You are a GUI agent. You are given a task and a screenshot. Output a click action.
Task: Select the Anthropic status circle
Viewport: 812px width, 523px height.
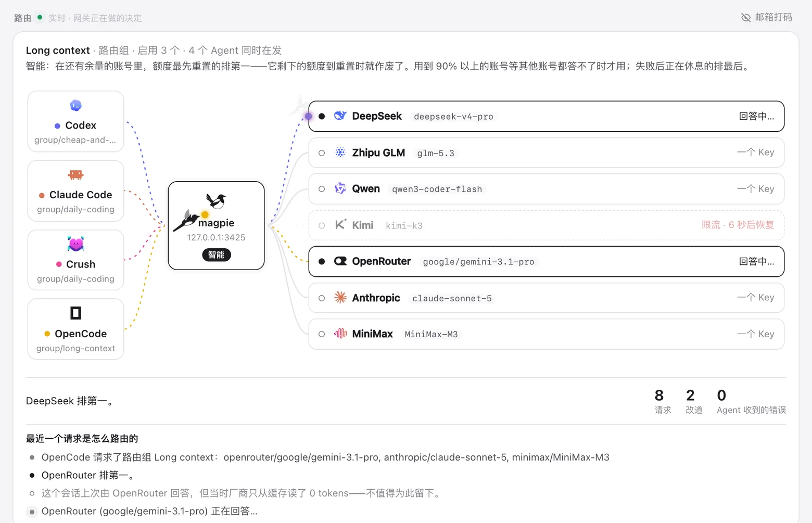(x=322, y=298)
